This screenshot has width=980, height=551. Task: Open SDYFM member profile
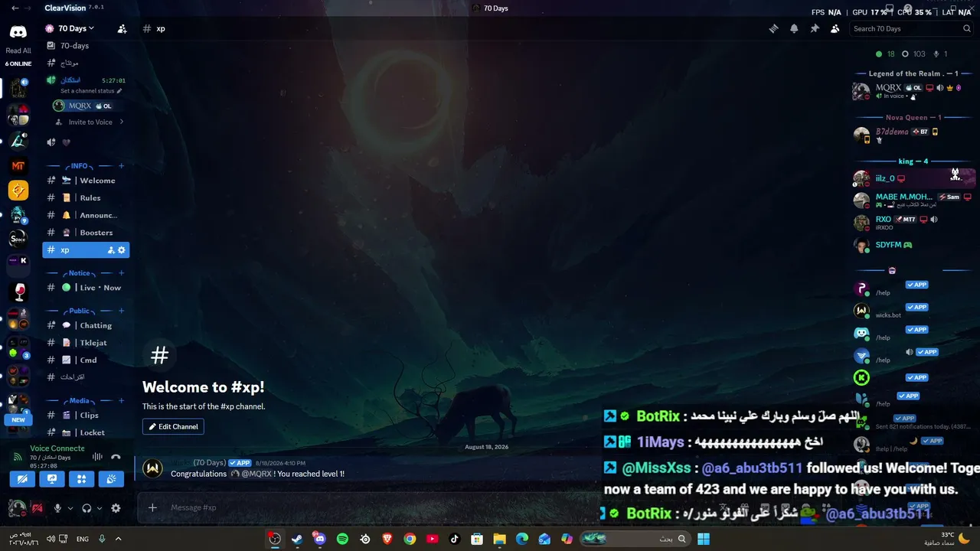pyautogui.click(x=915, y=245)
